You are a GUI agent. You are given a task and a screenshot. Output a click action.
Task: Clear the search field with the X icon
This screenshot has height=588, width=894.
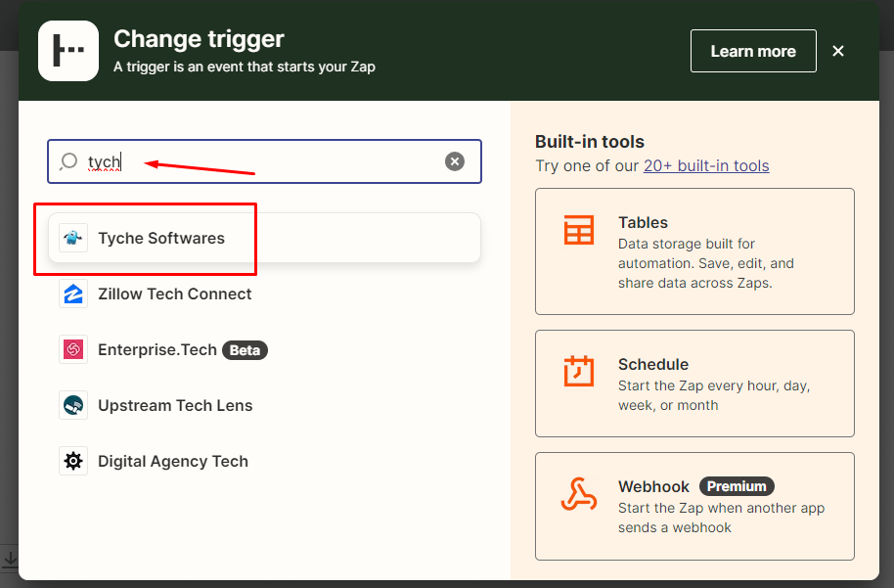coord(455,161)
